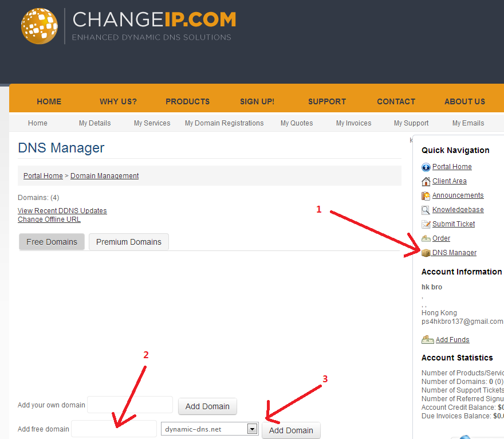Viewport: 504px width, 439px height.
Task: Click the Domains: (4) count text
Action: pos(38,198)
